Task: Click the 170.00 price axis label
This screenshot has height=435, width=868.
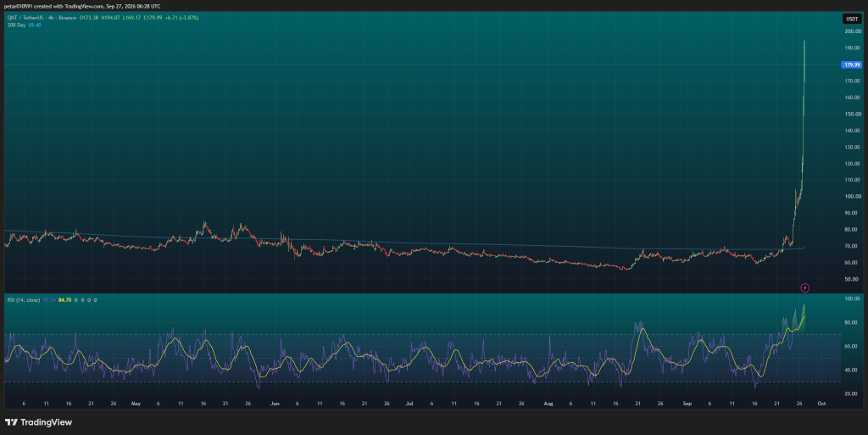Action: click(x=853, y=81)
